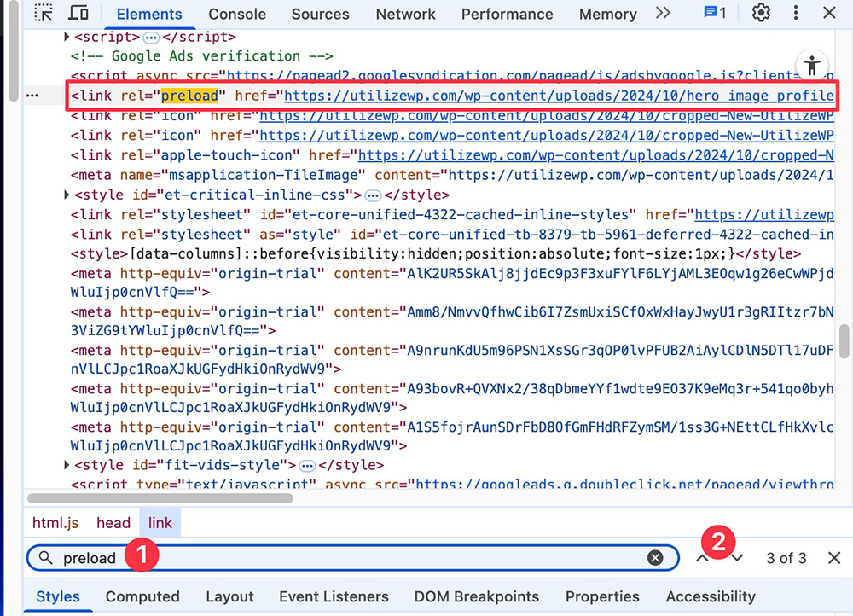Select the Computed pane tab
Image resolution: width=853 pixels, height=616 pixels.
(142, 597)
